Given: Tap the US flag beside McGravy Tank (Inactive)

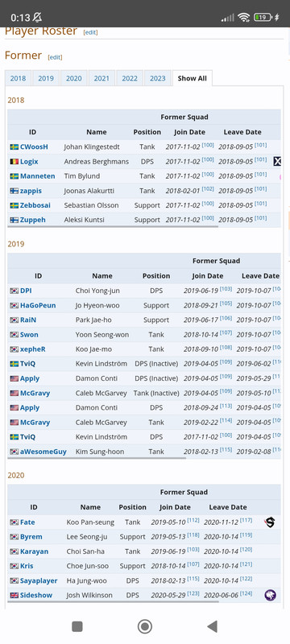Looking at the screenshot, I should point(14,393).
